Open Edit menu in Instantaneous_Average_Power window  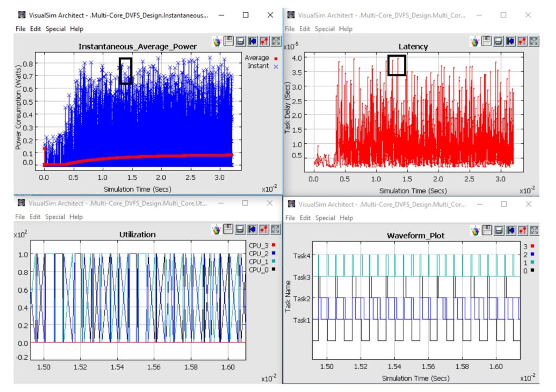coord(35,29)
